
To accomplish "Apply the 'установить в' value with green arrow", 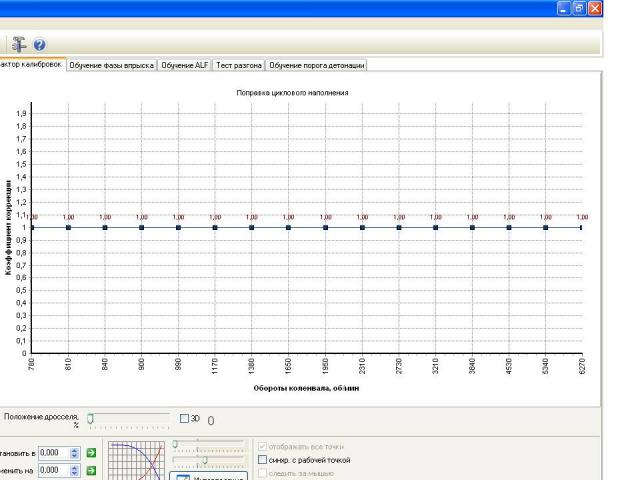I will 91,453.
